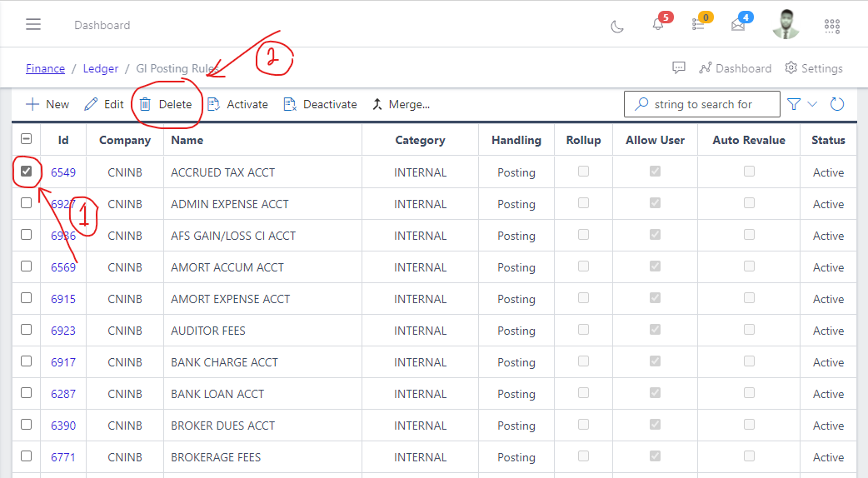The width and height of the screenshot is (868, 478).
Task: Toggle dark mode moon icon
Action: point(617,26)
